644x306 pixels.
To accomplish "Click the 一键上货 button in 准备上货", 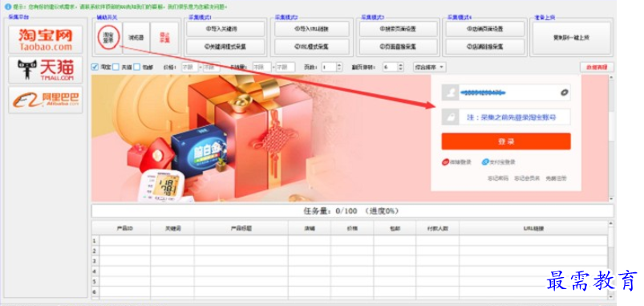I will (571, 38).
